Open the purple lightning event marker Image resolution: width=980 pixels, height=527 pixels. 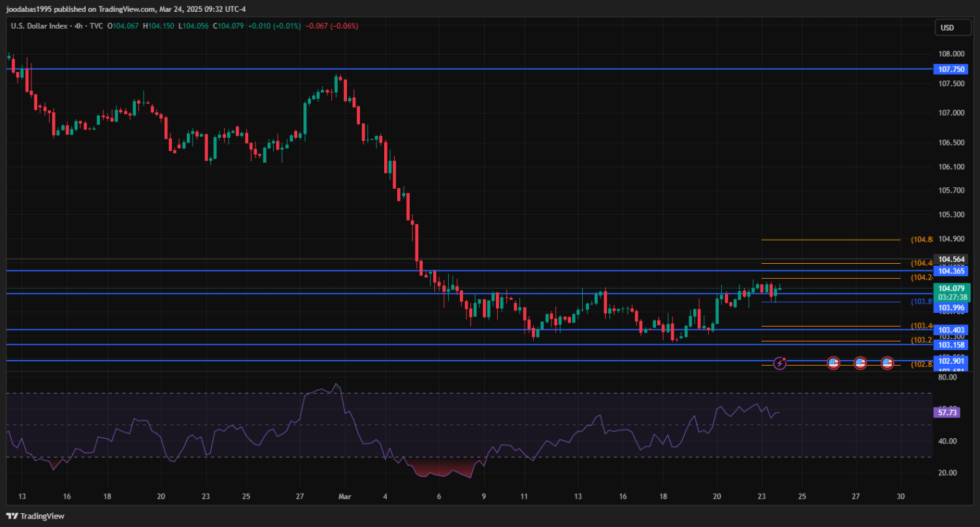[780, 362]
